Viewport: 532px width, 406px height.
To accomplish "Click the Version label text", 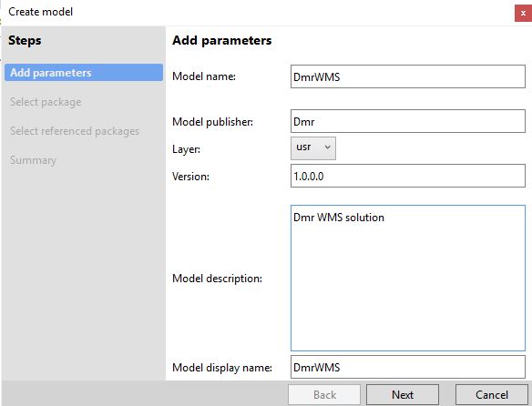I will [190, 177].
